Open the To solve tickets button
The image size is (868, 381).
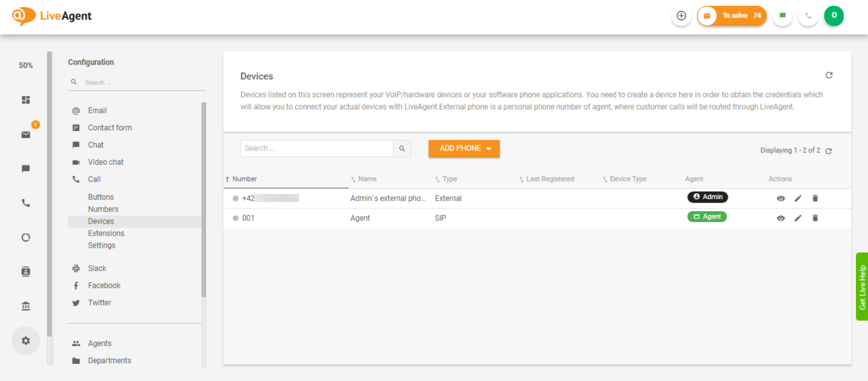pyautogui.click(x=732, y=16)
